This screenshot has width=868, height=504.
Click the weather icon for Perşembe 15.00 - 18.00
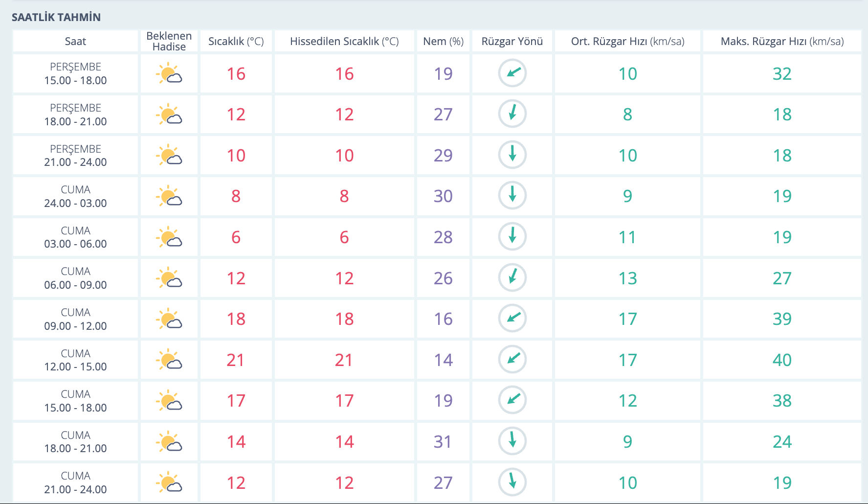pos(169,73)
